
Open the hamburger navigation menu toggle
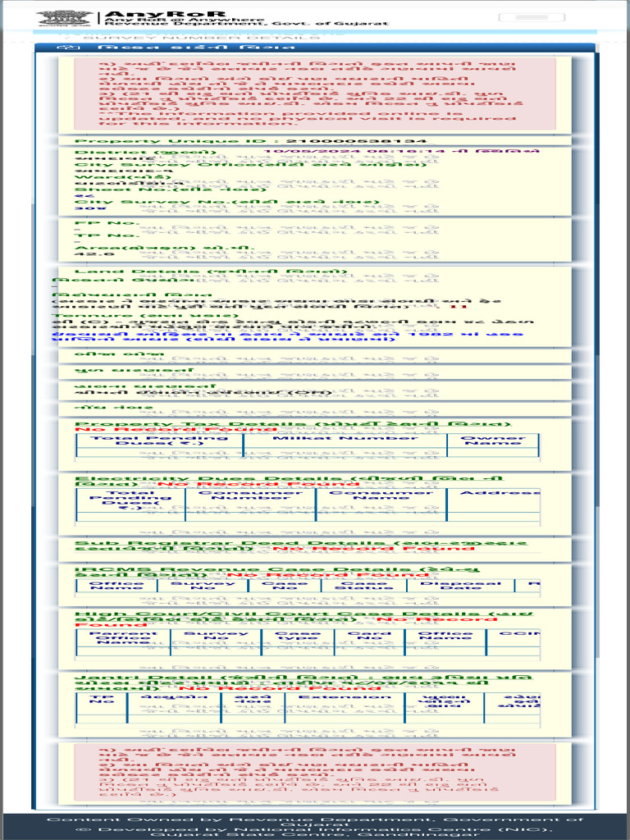[x=532, y=17]
